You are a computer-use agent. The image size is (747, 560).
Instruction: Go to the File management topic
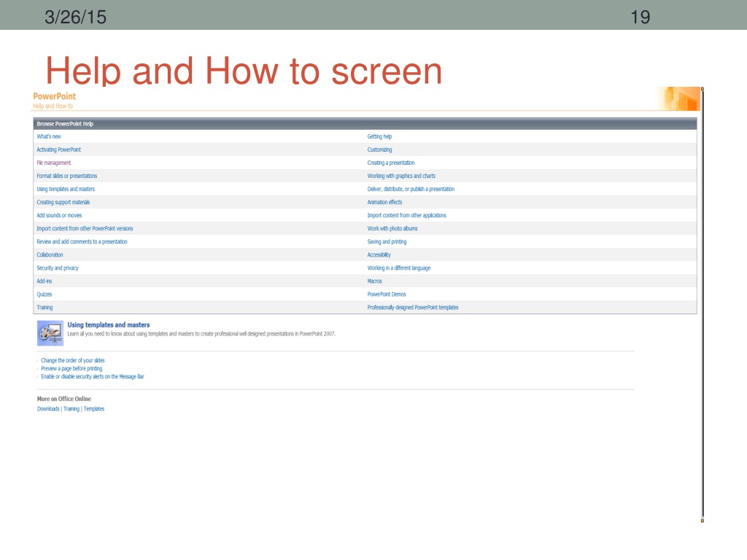[x=54, y=163]
